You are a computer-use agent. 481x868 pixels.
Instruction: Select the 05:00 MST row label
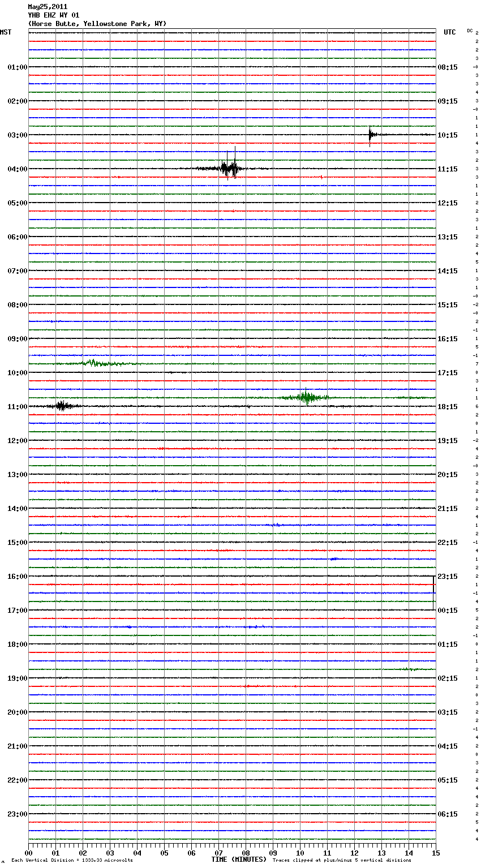[x=17, y=203]
